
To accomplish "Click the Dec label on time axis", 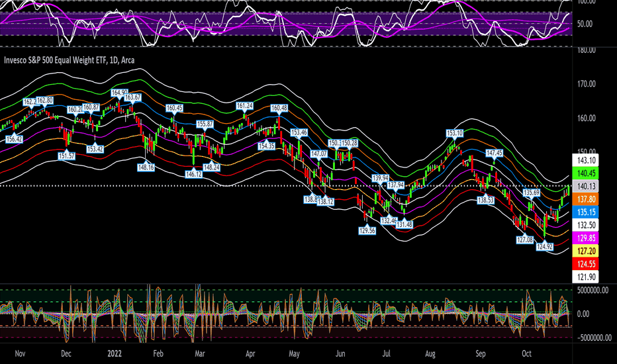I will point(66,353).
